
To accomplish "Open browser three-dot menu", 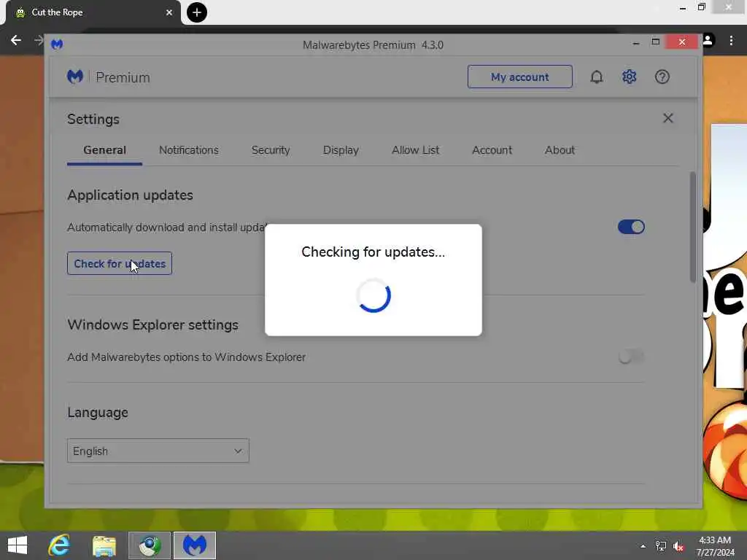I will 731,41.
